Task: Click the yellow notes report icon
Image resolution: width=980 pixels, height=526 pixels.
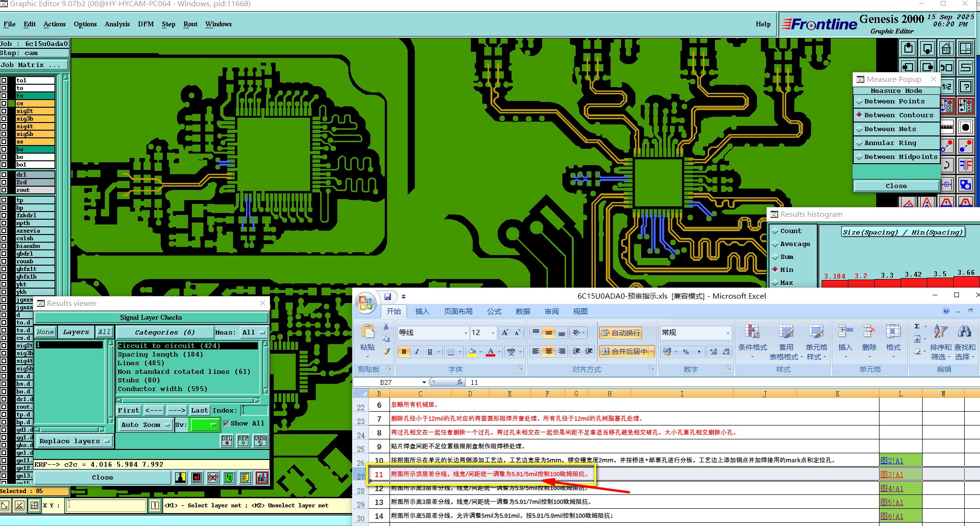Action: 245,477
